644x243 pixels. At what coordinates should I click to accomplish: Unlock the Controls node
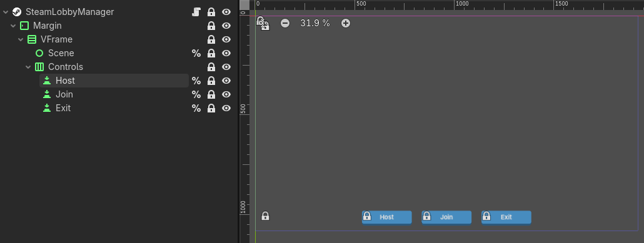(211, 67)
